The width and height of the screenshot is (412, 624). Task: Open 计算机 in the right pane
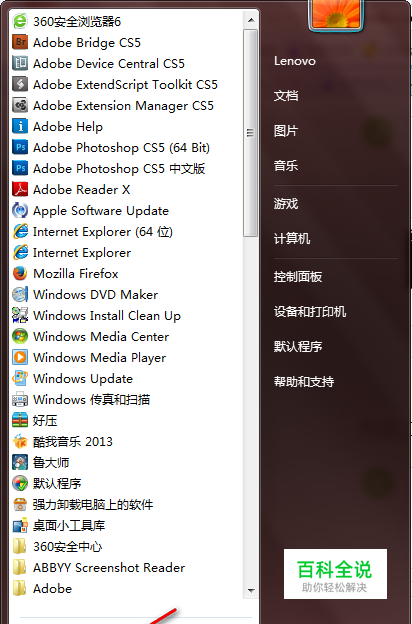click(x=292, y=239)
